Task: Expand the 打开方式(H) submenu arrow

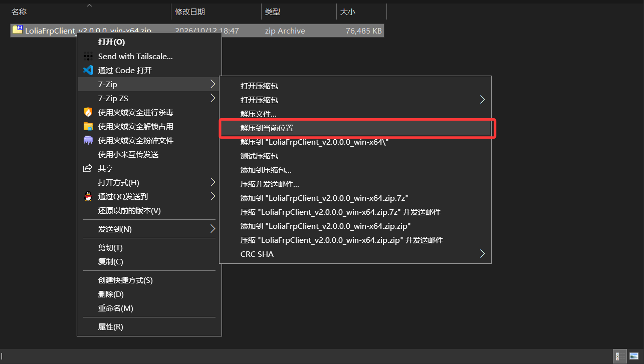Action: (x=212, y=182)
